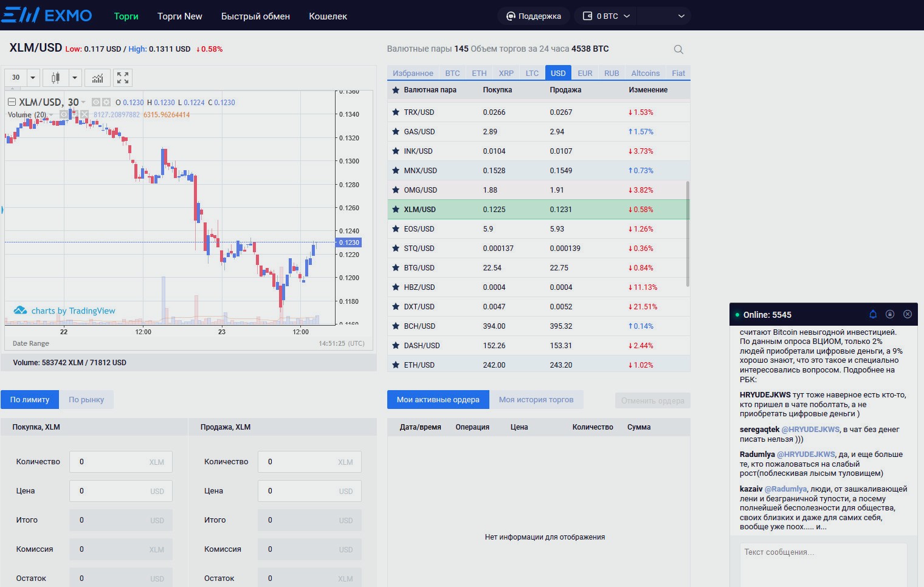Select the Altcoins tab
The width and height of the screenshot is (924, 587).
pos(645,73)
